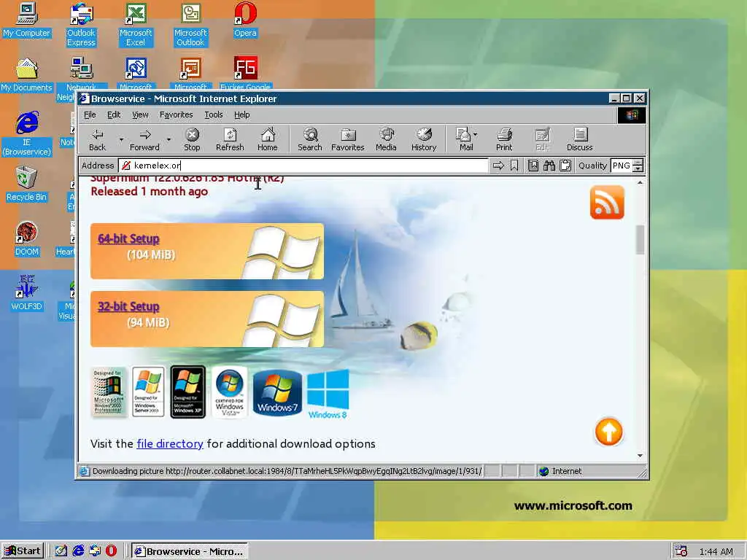This screenshot has width=747, height=560.
Task: Select the Outlook Express desktop icon
Action: (x=81, y=25)
